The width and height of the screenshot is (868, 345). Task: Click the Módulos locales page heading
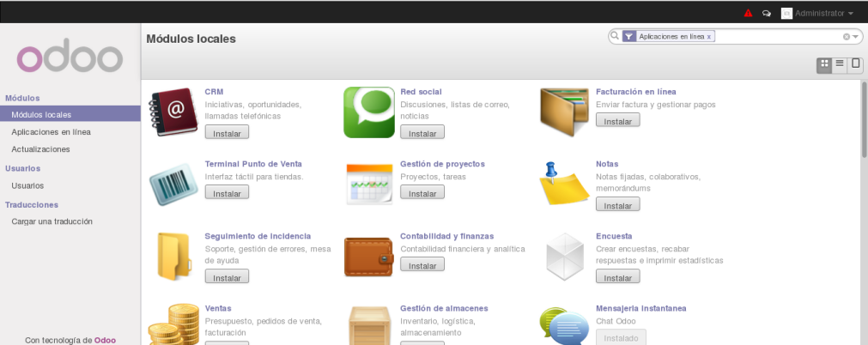191,39
